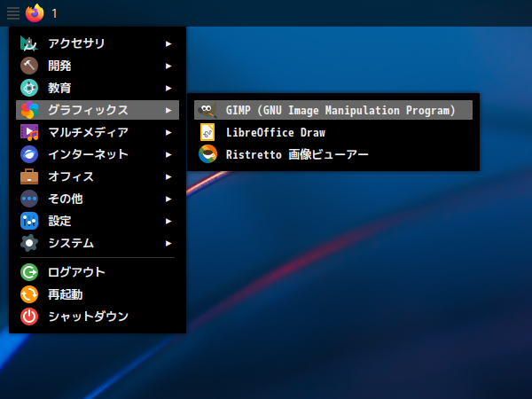Choose 再起動 to reboot
The image size is (532, 399).
point(98,294)
